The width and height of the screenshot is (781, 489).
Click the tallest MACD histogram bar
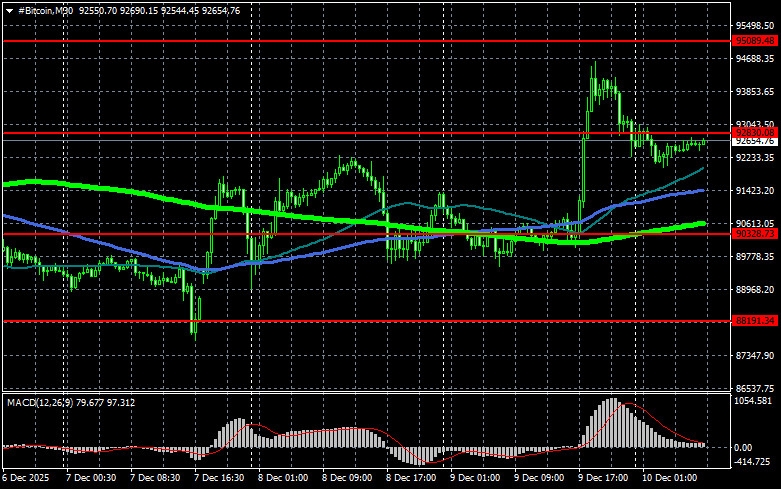click(613, 423)
